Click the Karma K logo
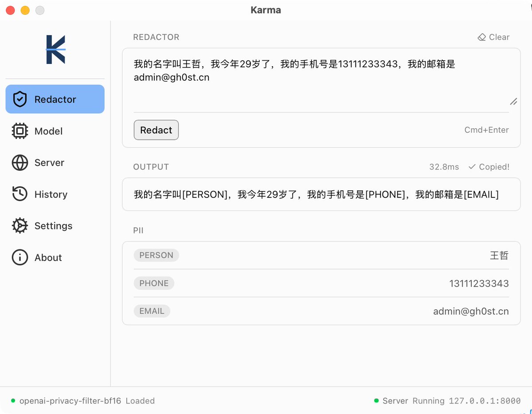532x414 pixels. point(55,50)
